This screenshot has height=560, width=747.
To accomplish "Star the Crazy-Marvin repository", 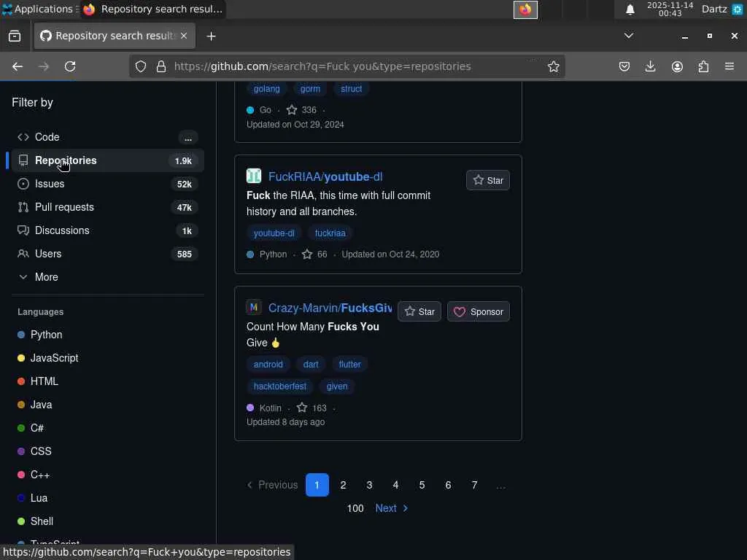I will pos(419,312).
